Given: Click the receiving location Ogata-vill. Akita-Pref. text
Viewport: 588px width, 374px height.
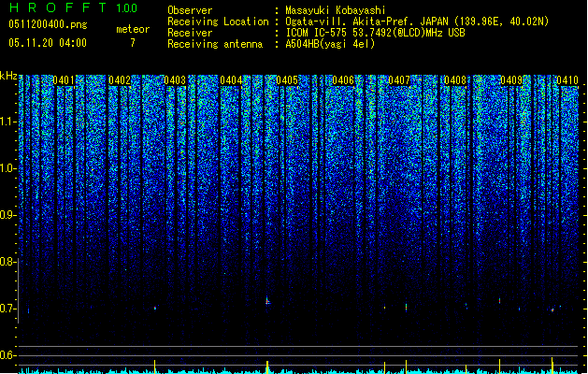Looking at the screenshot, I should [x=417, y=22].
